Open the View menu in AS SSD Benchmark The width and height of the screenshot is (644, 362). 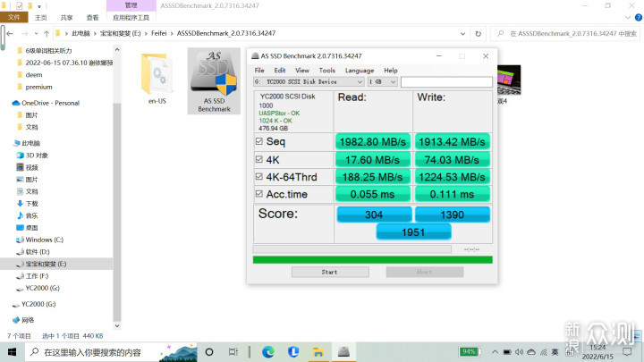click(302, 71)
